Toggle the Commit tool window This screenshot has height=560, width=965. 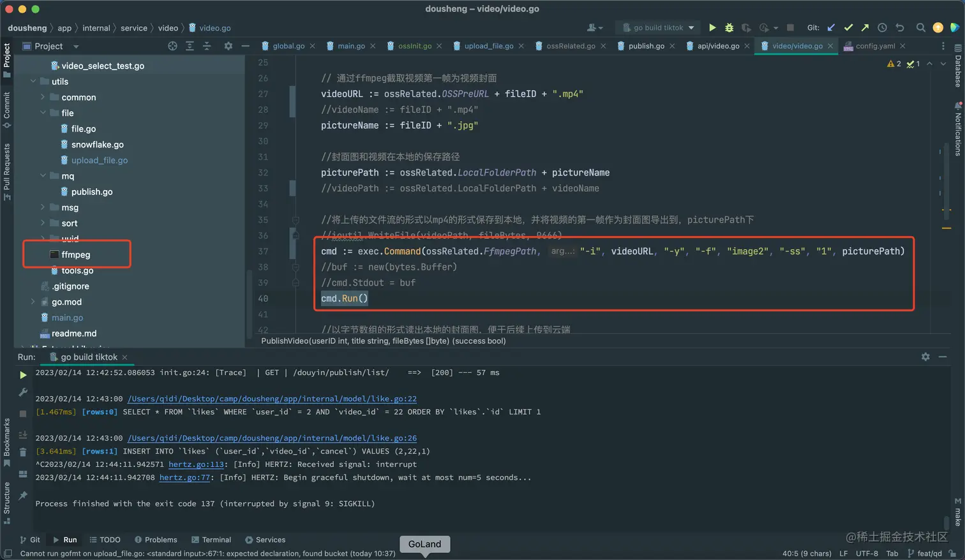point(7,110)
